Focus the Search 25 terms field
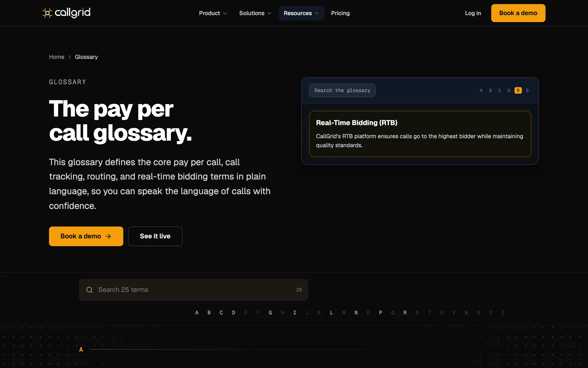The width and height of the screenshot is (588, 368). click(x=193, y=290)
